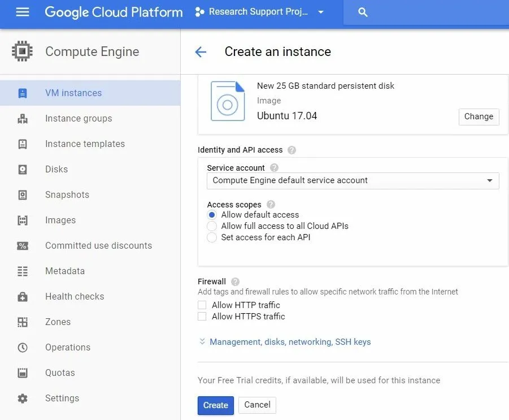
Task: Click Change to modify boot disk
Action: [478, 116]
